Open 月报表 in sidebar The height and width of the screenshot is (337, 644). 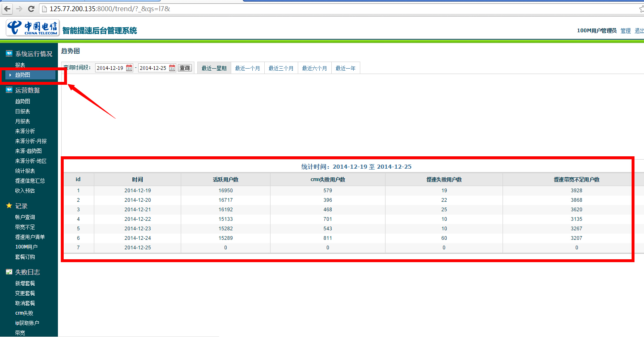22,121
